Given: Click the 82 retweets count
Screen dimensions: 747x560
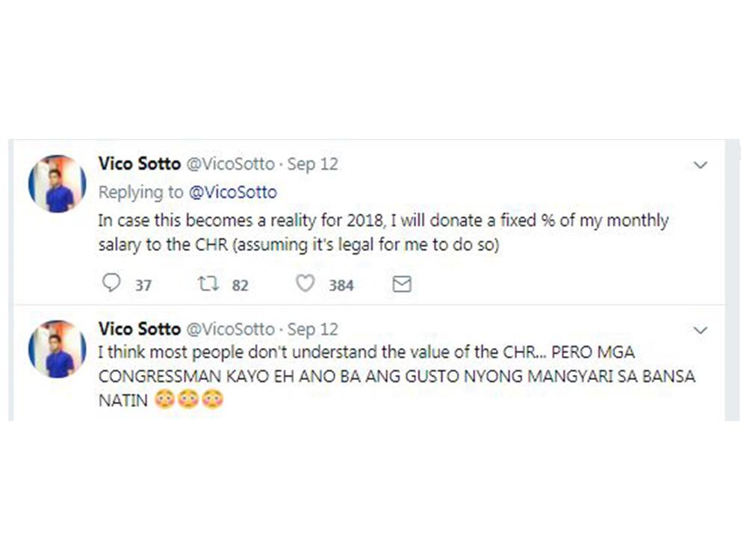Looking at the screenshot, I should click(x=240, y=285).
